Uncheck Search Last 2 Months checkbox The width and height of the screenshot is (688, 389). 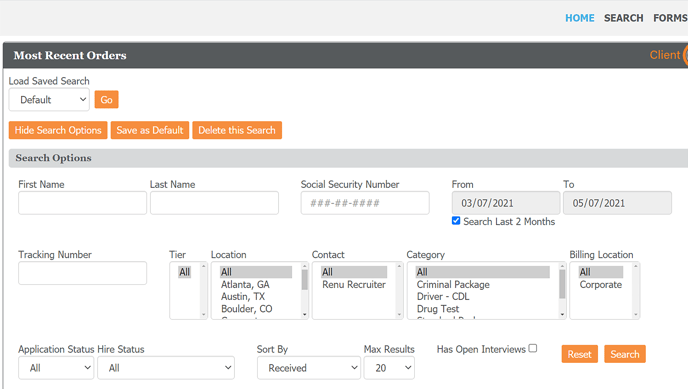tap(456, 221)
